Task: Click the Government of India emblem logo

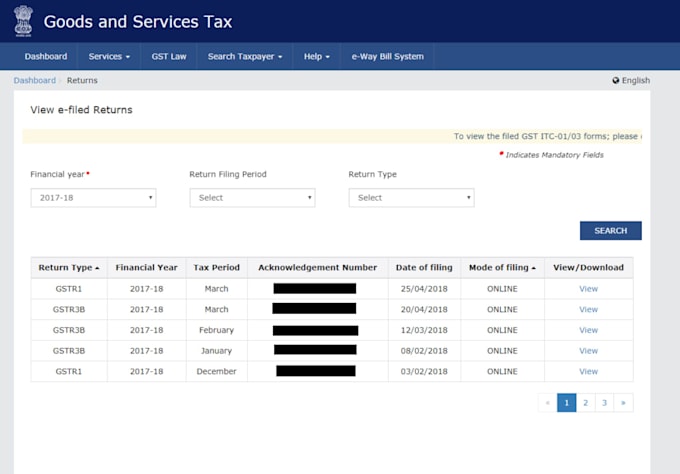Action: tap(23, 21)
